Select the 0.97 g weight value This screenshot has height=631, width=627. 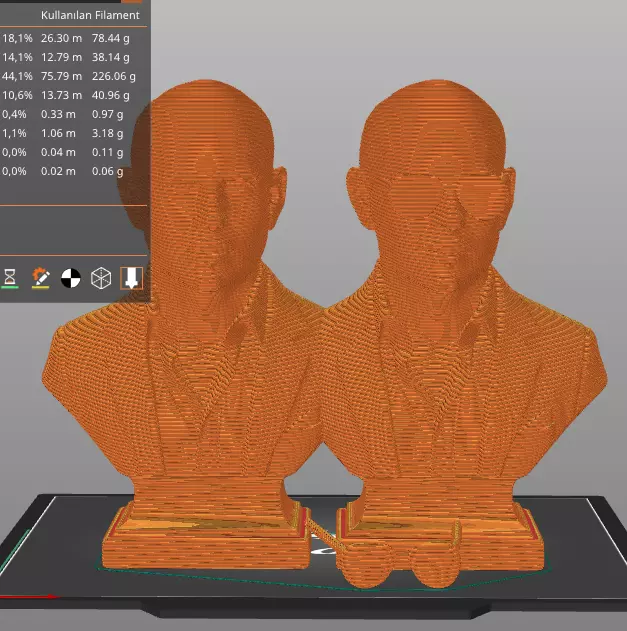pyautogui.click(x=107, y=114)
